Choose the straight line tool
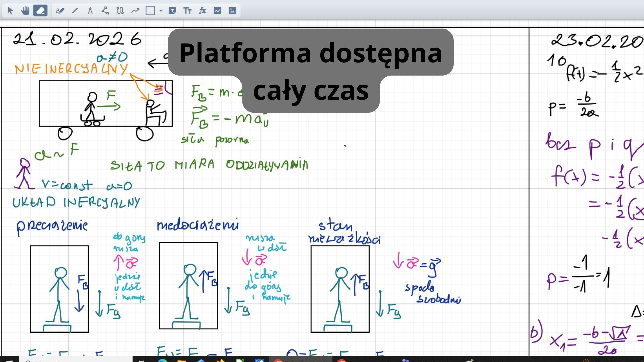The height and width of the screenshot is (362, 644). point(75,11)
